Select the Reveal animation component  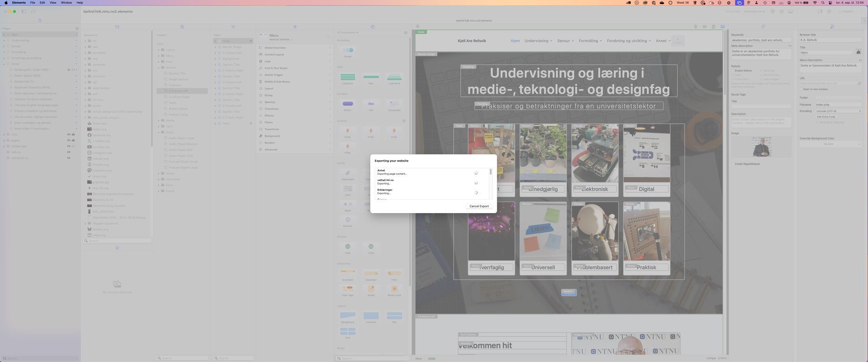click(x=348, y=52)
